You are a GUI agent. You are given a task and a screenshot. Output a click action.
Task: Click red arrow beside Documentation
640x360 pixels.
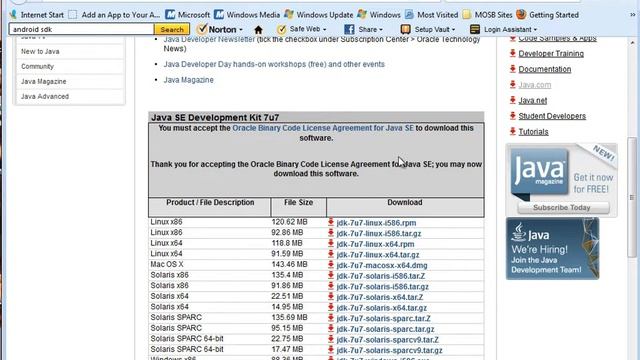click(513, 69)
